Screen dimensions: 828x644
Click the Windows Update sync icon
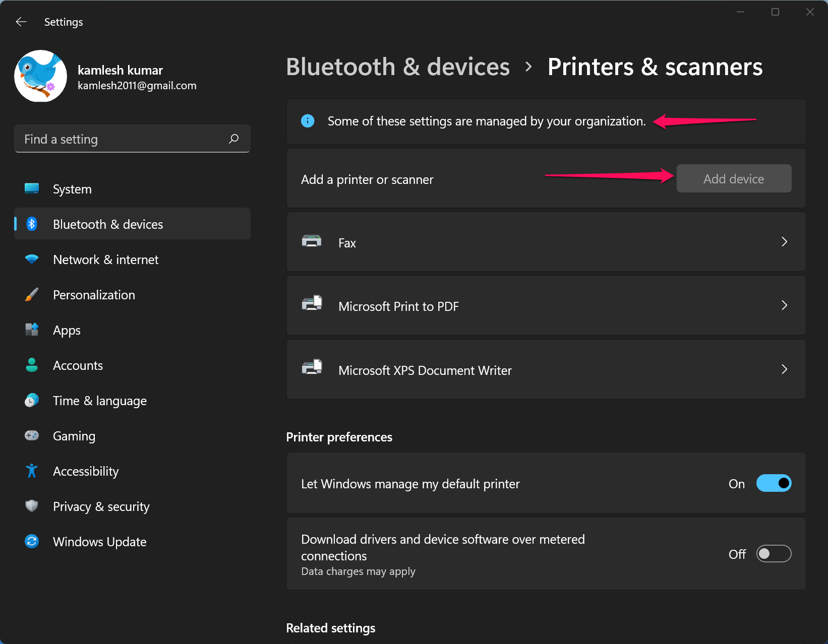tap(32, 541)
